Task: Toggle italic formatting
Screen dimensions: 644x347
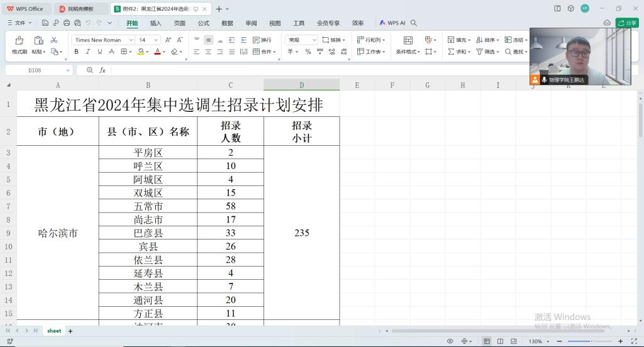Action: (88, 52)
